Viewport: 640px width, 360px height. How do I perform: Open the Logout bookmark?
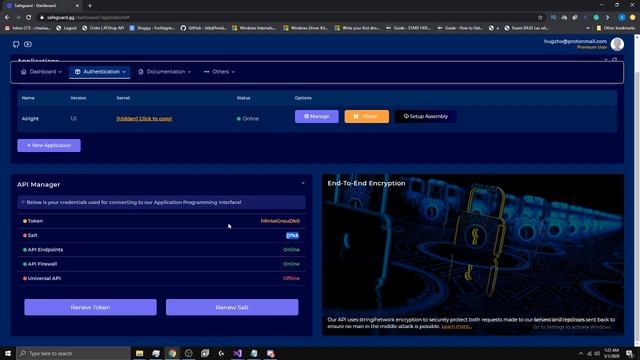coord(67,28)
